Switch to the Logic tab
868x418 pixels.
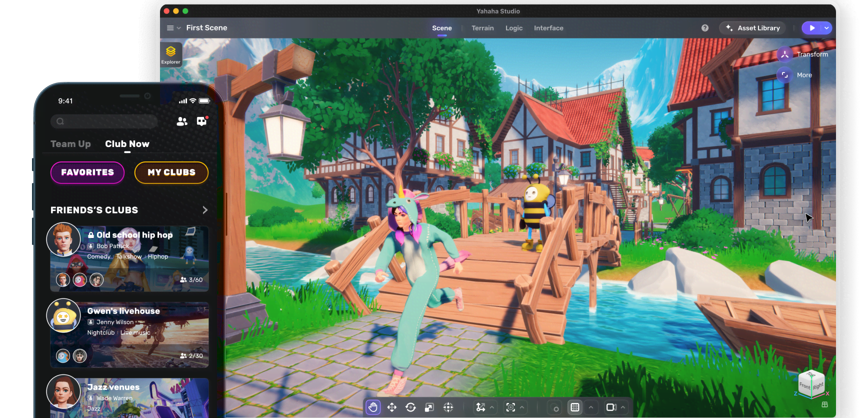[x=514, y=28]
